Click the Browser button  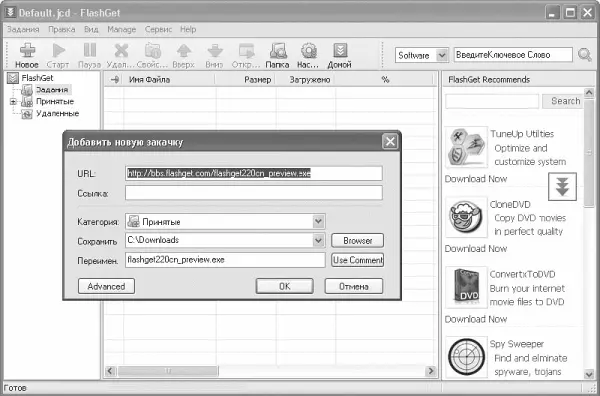tap(357, 241)
